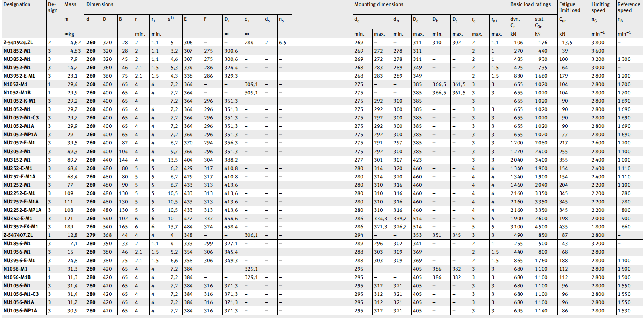This screenshot has width=644, height=318.
Task: Click the D1 value 388,2
Action: tap(231, 160)
